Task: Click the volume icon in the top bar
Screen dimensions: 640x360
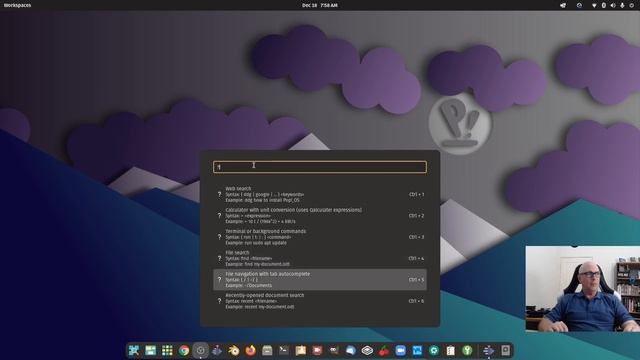Action: (613, 5)
